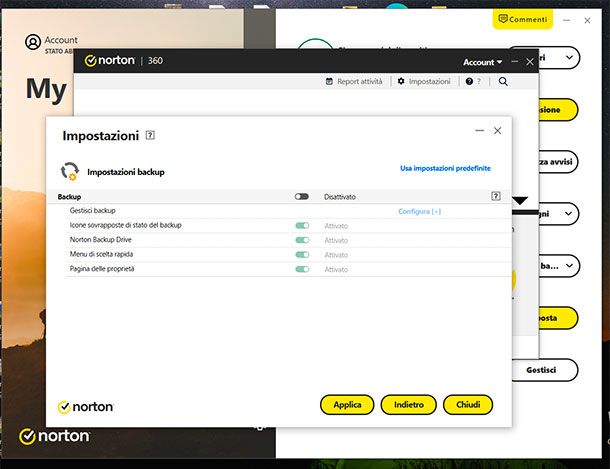Screen dimensions: 610x469
Task: Click the yellow button ending in 'osta'
Action: (x=558, y=318)
